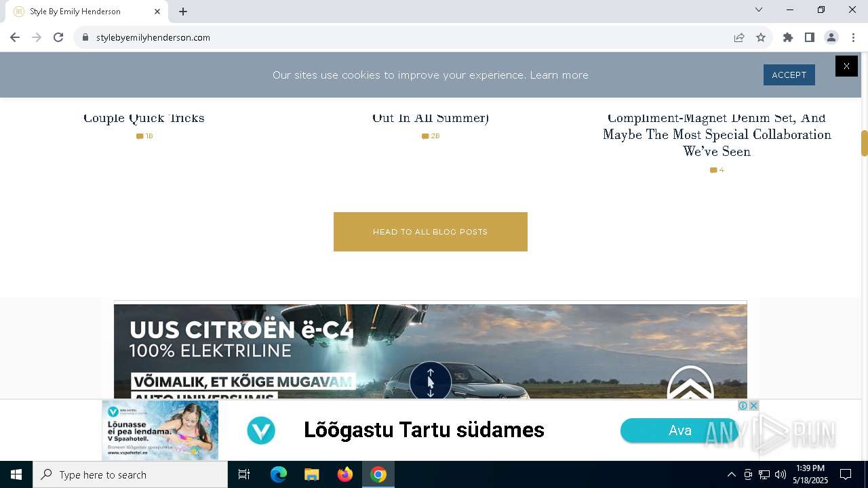View site information via the lock icon
Screen dimensions: 868x488
tap(85, 37)
